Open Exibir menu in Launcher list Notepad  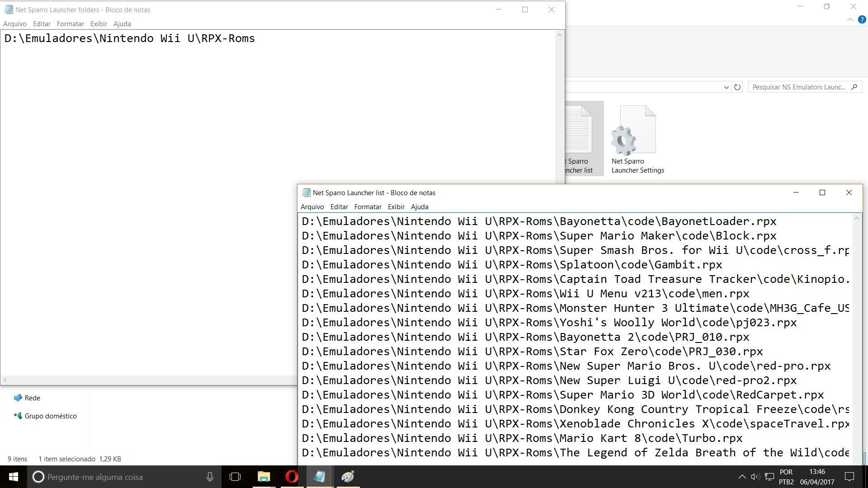396,207
